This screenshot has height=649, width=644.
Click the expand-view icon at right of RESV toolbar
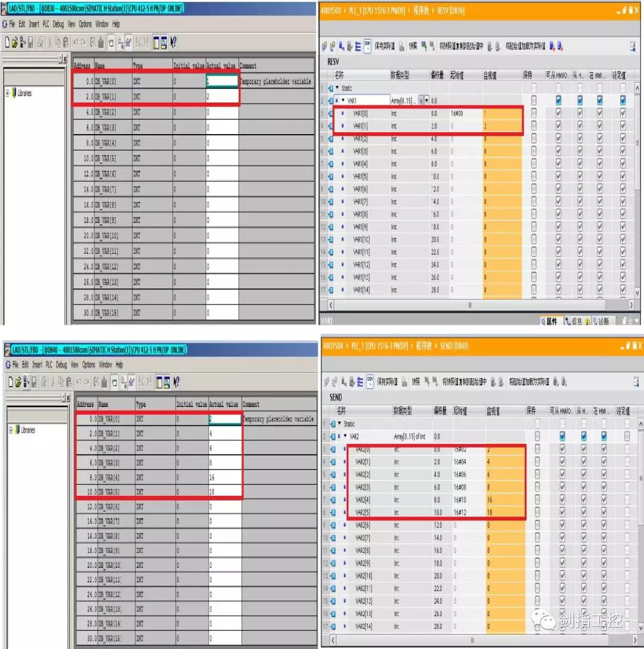coord(633,46)
